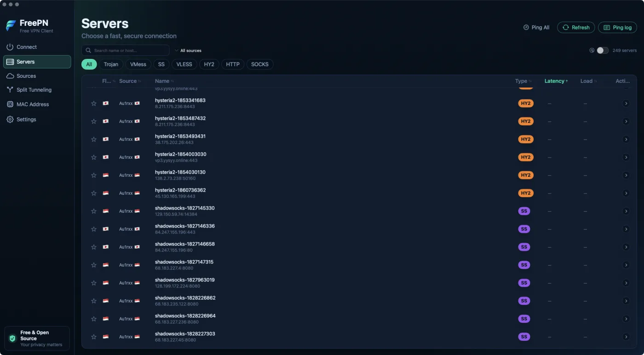
Task: Star the shadowsocks-1827963019 row
Action: tap(94, 283)
